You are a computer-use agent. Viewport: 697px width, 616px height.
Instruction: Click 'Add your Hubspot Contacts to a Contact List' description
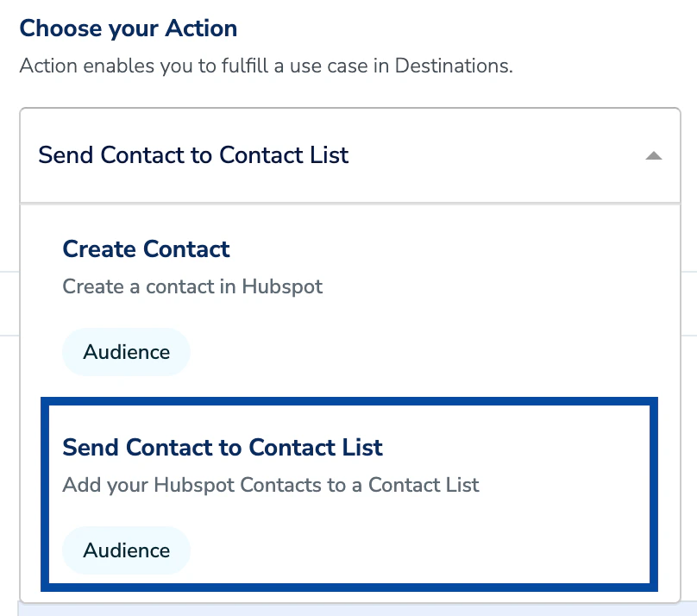[271, 485]
